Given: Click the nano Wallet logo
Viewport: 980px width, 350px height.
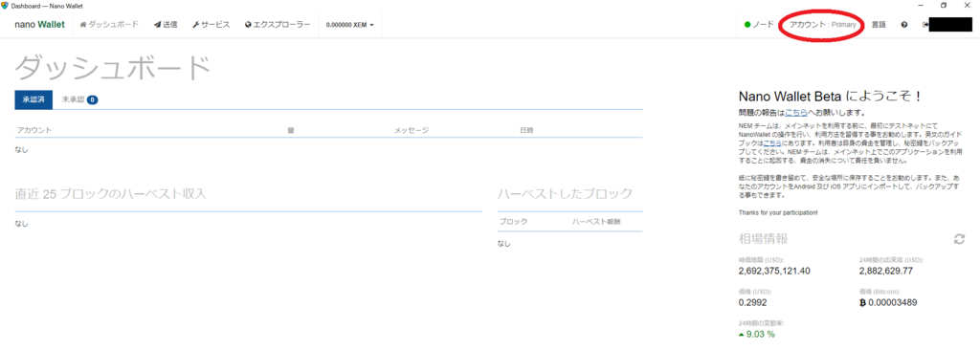Looking at the screenshot, I should tap(39, 25).
